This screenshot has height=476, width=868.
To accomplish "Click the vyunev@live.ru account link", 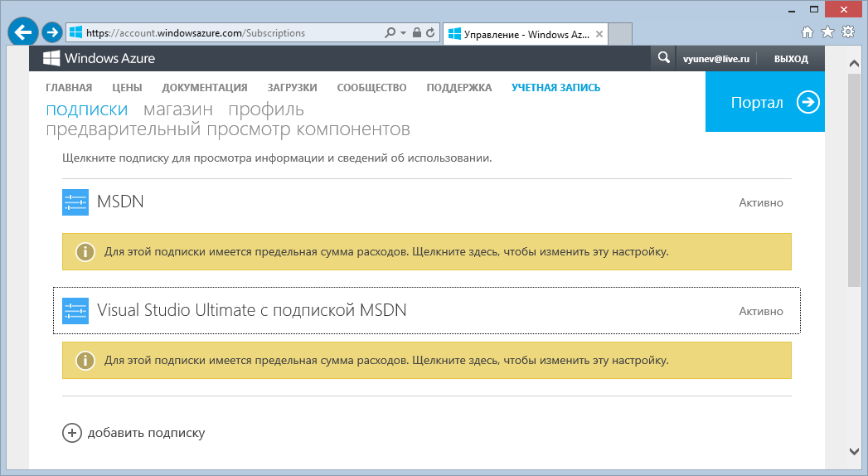I will pos(715,59).
